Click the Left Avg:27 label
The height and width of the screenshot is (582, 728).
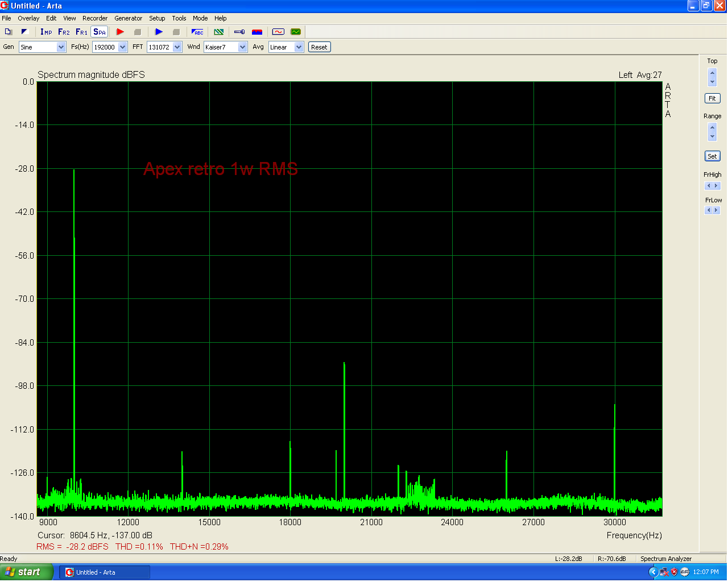(640, 75)
